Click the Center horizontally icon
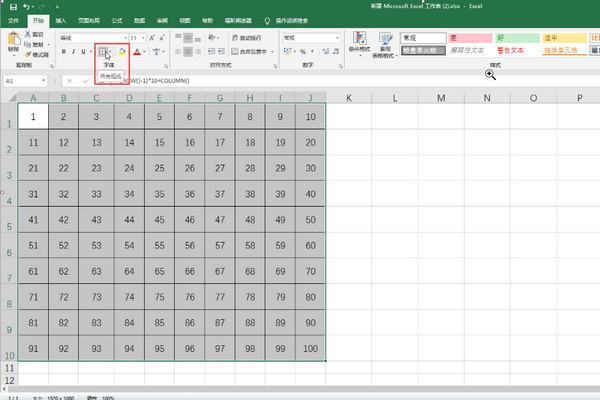This screenshot has height=400, width=600. point(188,51)
